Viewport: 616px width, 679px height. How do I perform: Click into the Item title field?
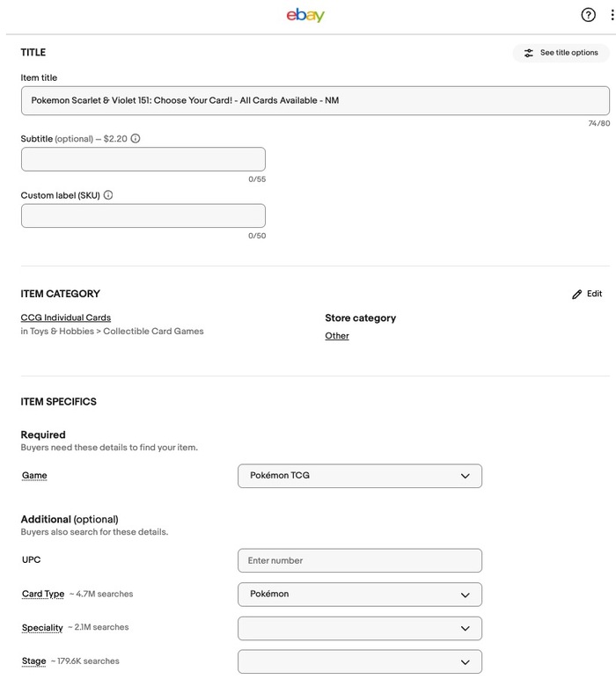pyautogui.click(x=315, y=100)
